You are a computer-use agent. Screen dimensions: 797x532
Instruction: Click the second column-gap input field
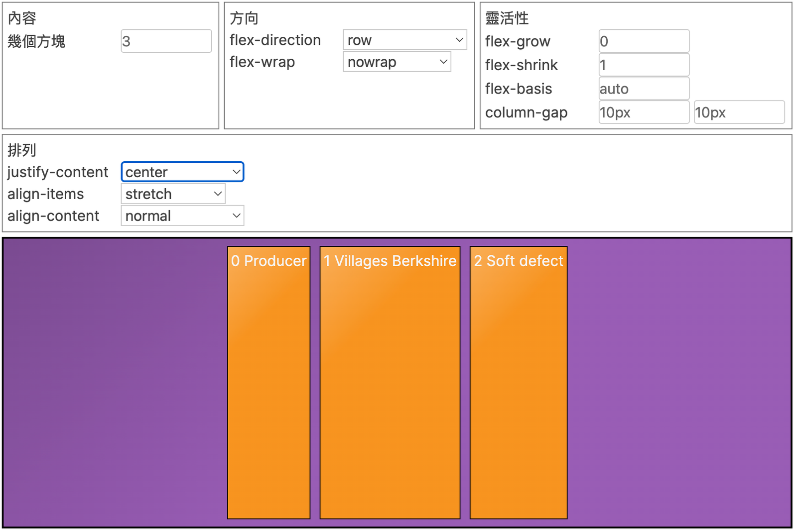pyautogui.click(x=739, y=112)
